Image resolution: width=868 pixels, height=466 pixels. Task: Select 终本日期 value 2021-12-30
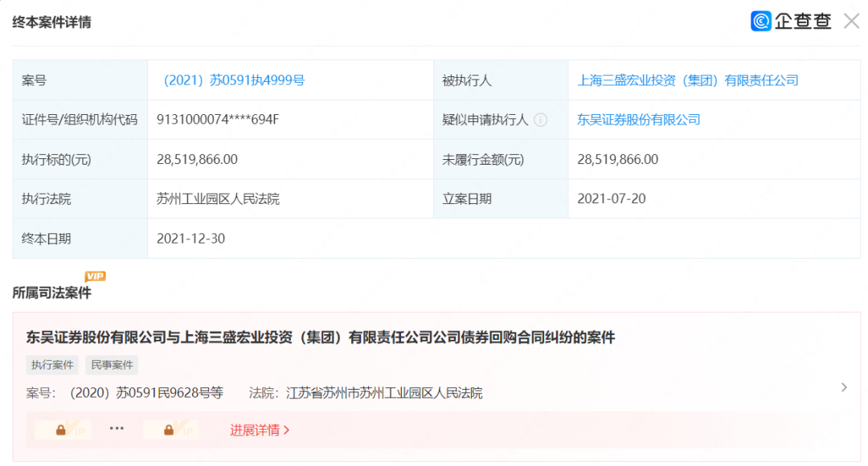[190, 239]
